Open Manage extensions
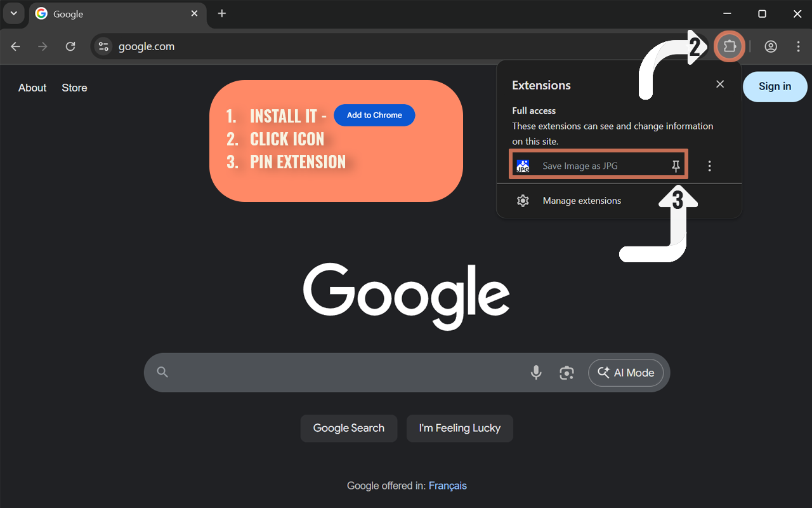812x508 pixels. [582, 201]
